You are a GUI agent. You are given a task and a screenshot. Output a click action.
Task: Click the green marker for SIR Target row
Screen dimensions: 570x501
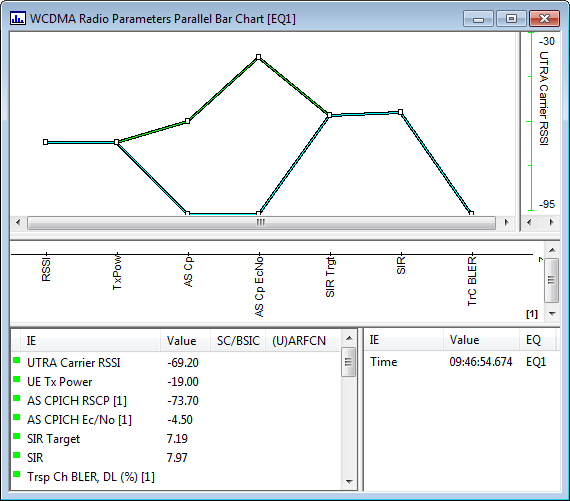tap(16, 436)
